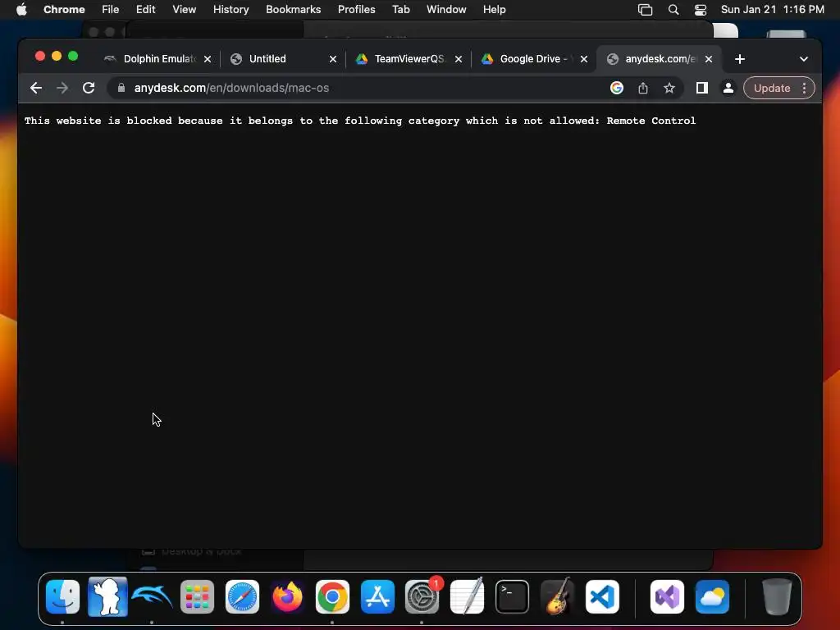Open Spotlight search in menu bar
Screen dimensions: 840x630
click(x=673, y=10)
